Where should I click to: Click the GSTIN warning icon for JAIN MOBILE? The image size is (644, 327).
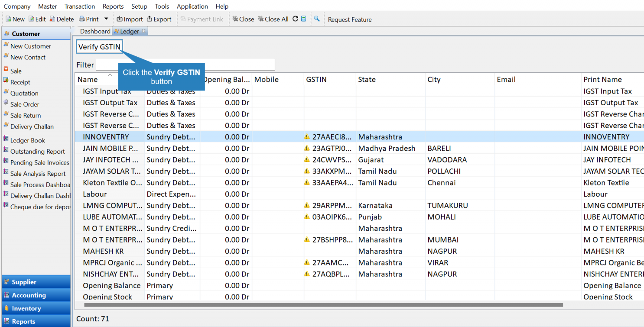point(307,148)
